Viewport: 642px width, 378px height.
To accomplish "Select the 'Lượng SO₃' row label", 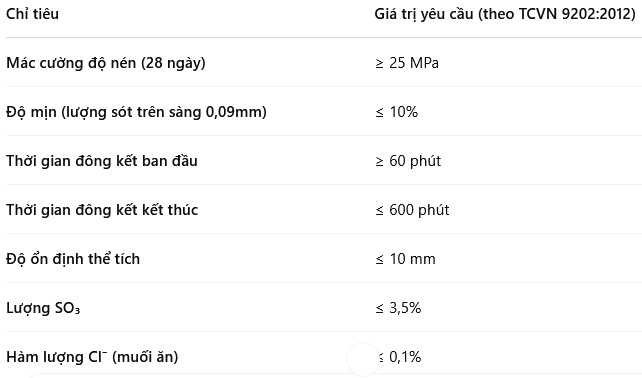I will pos(43,308).
